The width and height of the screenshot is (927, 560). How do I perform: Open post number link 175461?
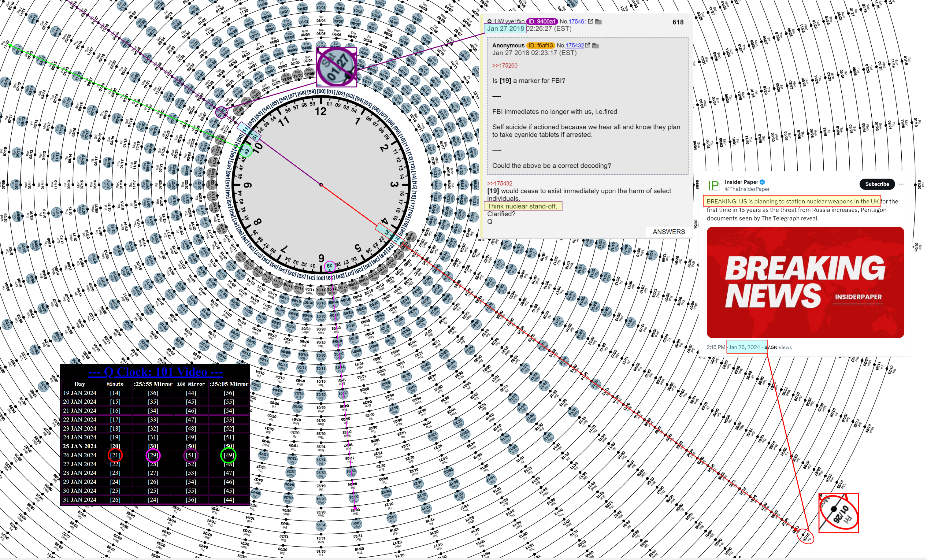tap(577, 21)
